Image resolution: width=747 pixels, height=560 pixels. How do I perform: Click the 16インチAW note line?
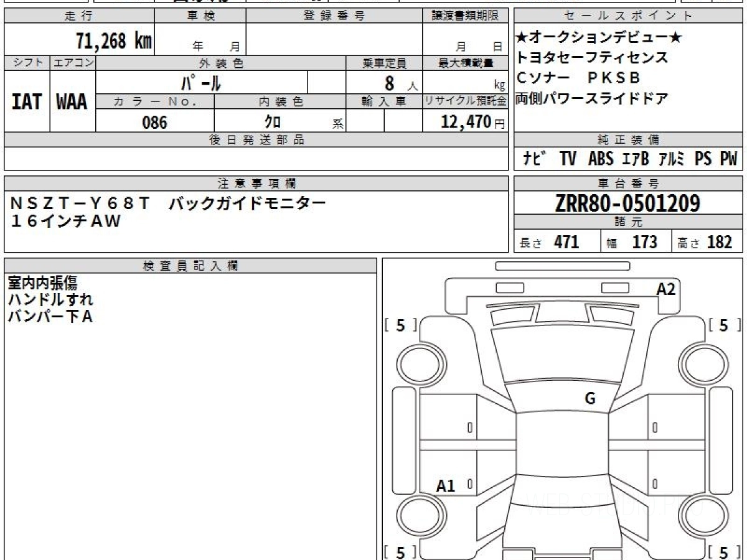coord(65,221)
